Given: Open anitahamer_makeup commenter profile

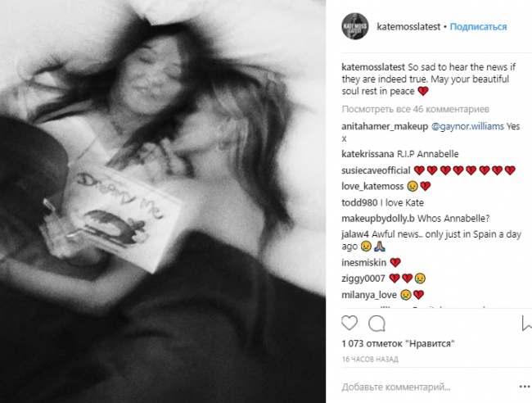Looking at the screenshot, I should coord(385,127).
